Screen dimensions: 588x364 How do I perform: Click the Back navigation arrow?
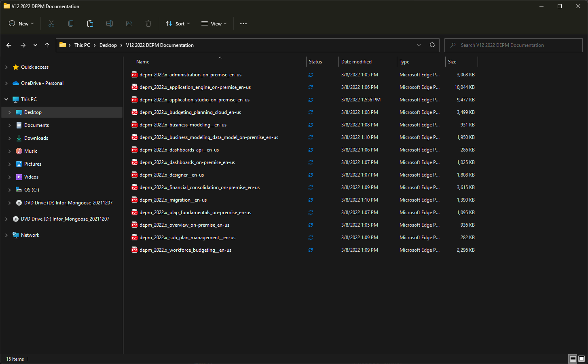pyautogui.click(x=9, y=45)
